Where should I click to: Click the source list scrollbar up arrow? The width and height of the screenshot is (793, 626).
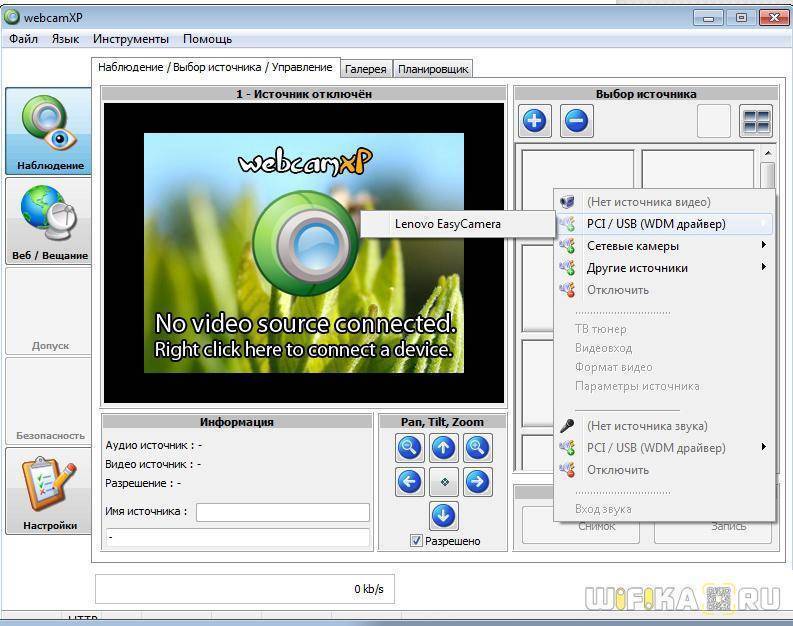pos(768,152)
